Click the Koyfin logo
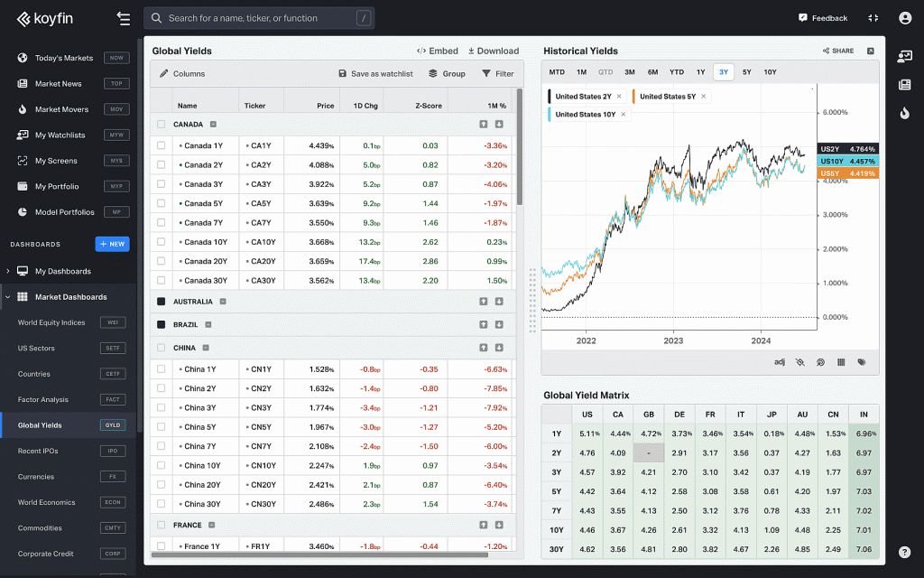This screenshot has height=578, width=924. pyautogui.click(x=45, y=19)
